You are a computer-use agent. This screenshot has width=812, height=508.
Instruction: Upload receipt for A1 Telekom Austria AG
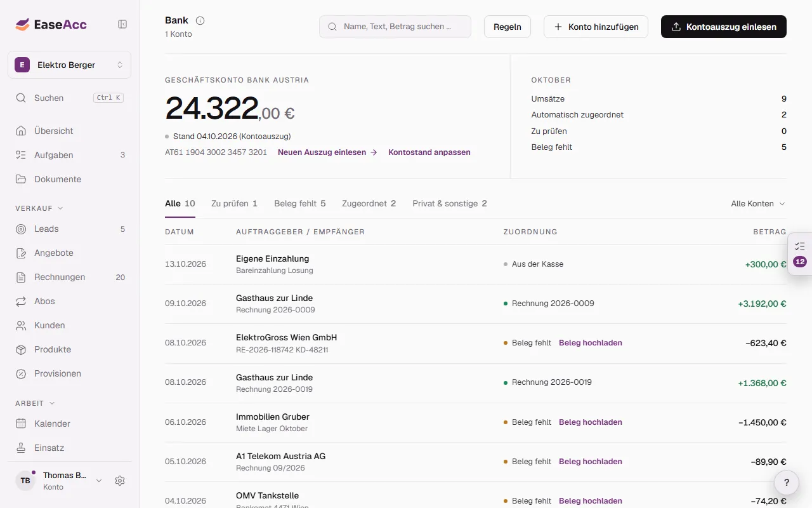click(591, 462)
